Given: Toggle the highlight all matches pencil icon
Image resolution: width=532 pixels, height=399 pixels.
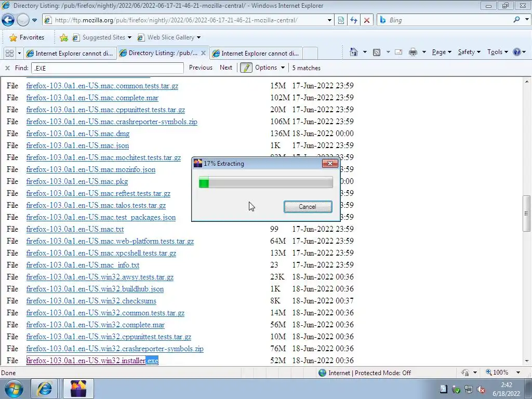Looking at the screenshot, I should click(x=246, y=68).
